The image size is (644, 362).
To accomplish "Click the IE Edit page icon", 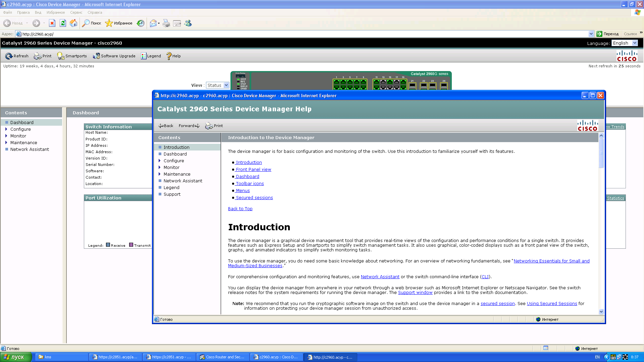I will click(177, 23).
